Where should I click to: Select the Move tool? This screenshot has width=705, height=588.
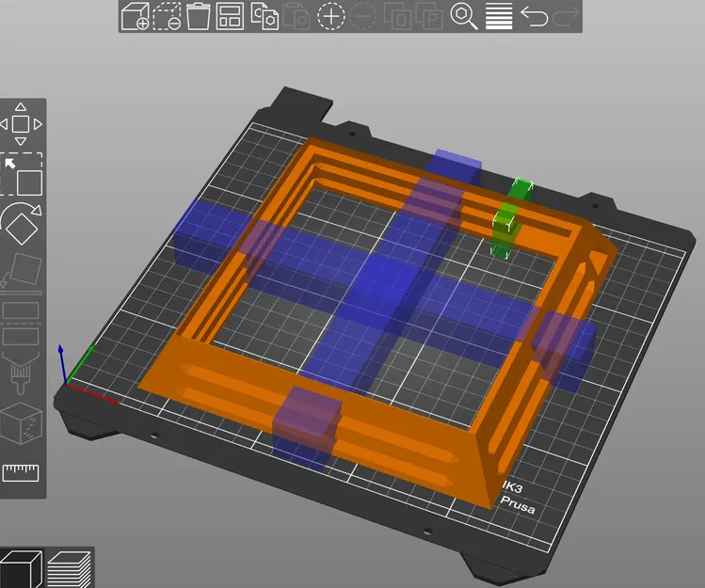(x=21, y=123)
